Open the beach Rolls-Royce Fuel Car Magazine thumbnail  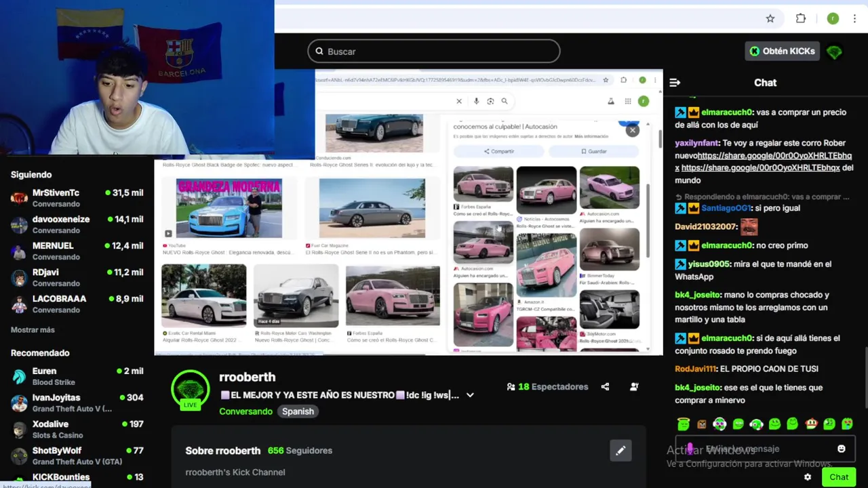(x=372, y=208)
